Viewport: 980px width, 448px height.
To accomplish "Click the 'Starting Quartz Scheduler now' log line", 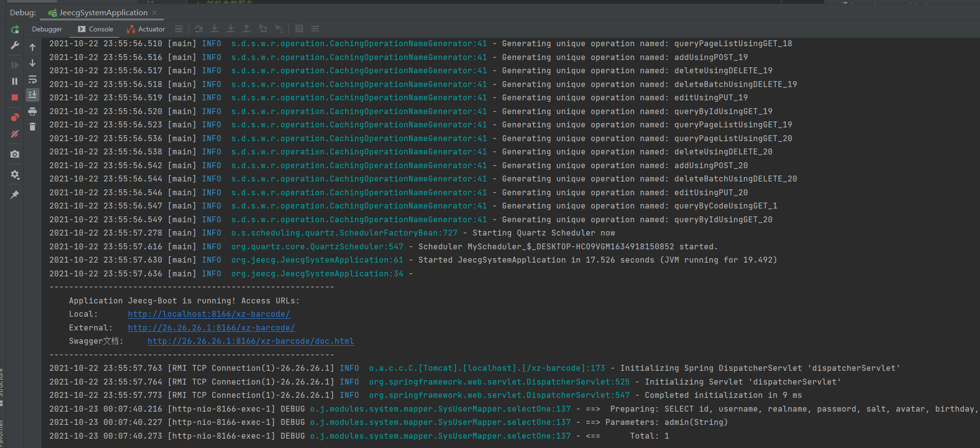I will pos(332,233).
